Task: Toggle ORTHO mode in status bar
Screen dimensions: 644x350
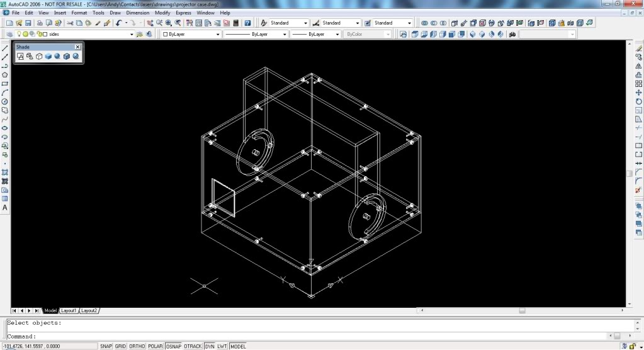Action: pos(137,346)
